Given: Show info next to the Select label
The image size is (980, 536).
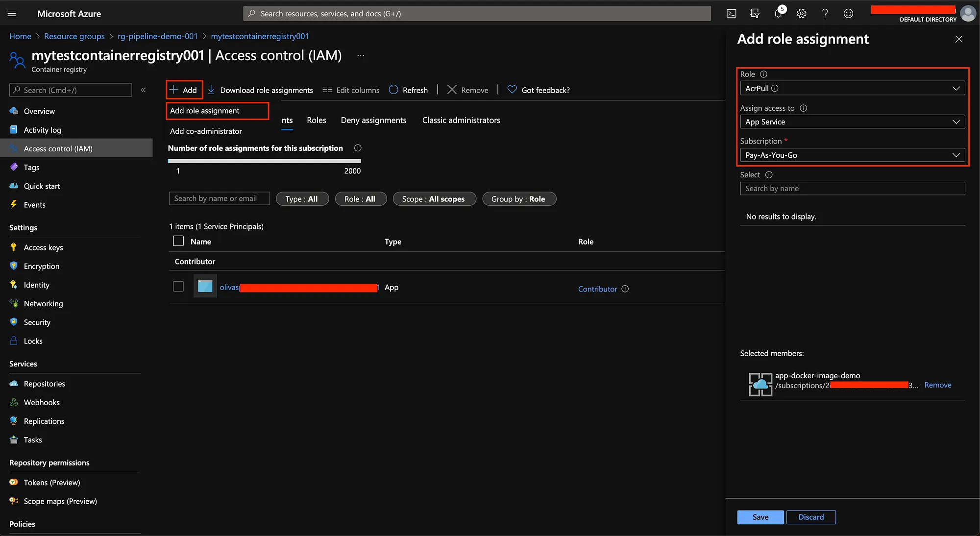Looking at the screenshot, I should coord(769,175).
